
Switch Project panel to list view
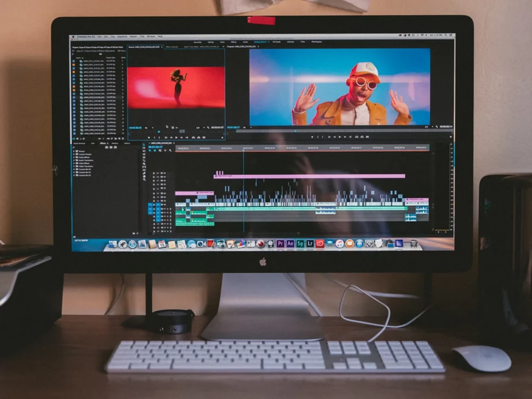pos(73,139)
